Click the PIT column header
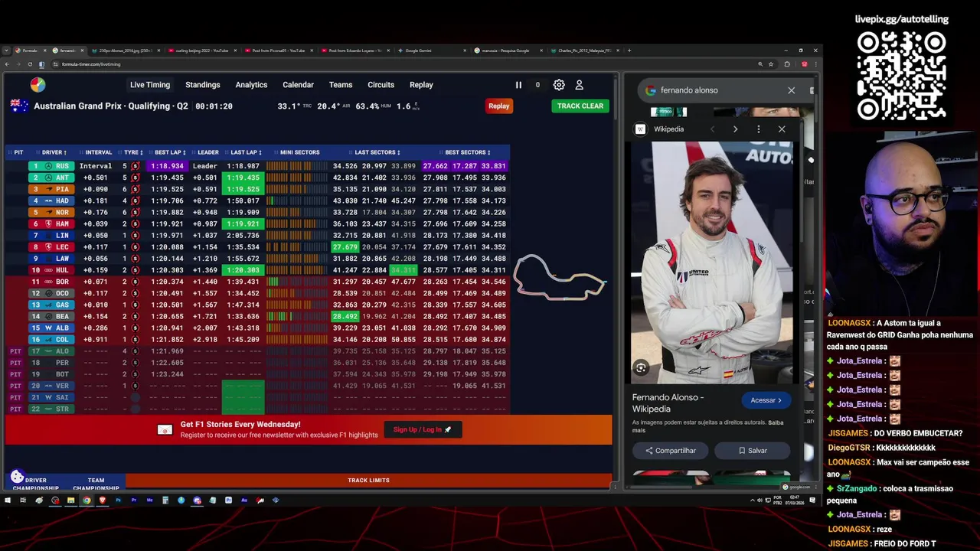Viewport: 980px width, 551px height. 18,152
